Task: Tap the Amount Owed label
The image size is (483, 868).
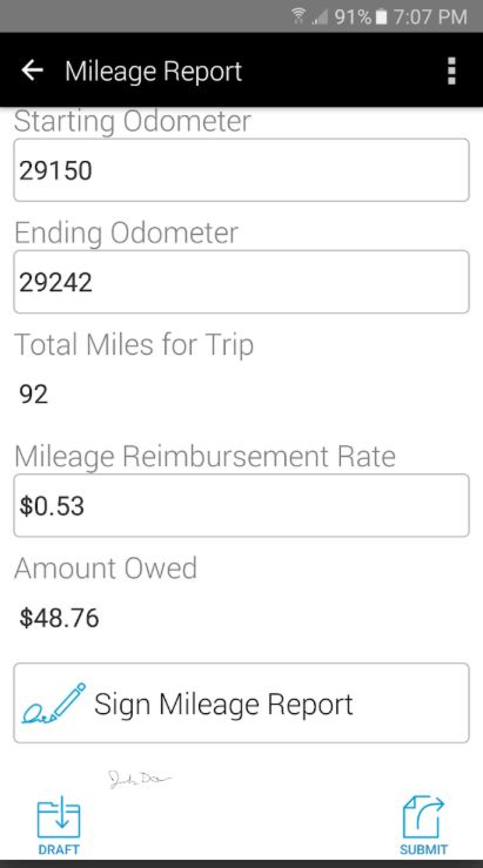Action: pos(106,568)
